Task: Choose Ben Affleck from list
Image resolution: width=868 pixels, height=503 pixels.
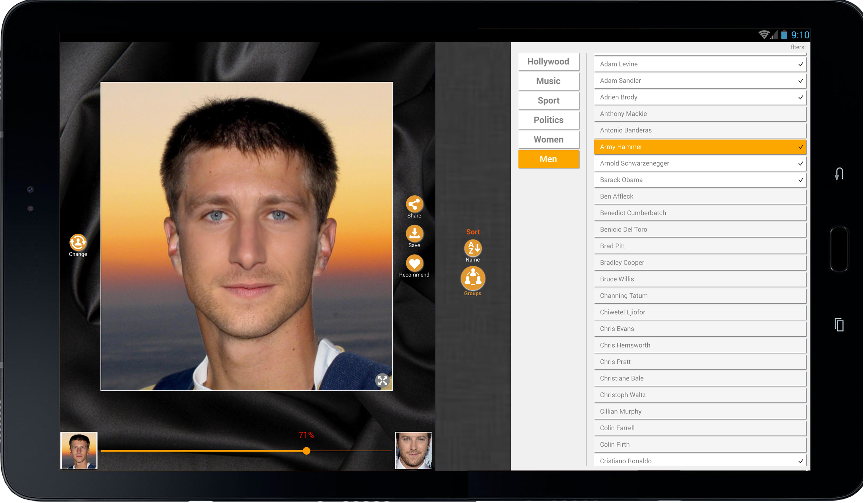Action: 700,196
